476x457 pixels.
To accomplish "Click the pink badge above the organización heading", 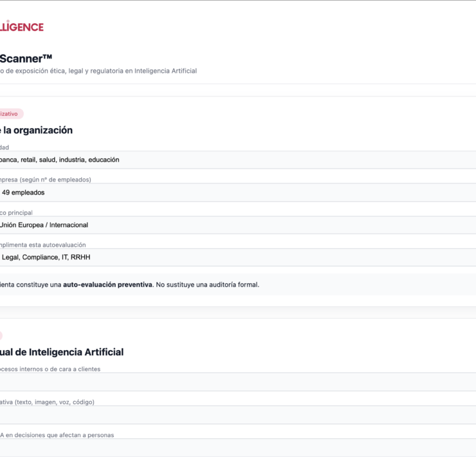I will pos(10,114).
